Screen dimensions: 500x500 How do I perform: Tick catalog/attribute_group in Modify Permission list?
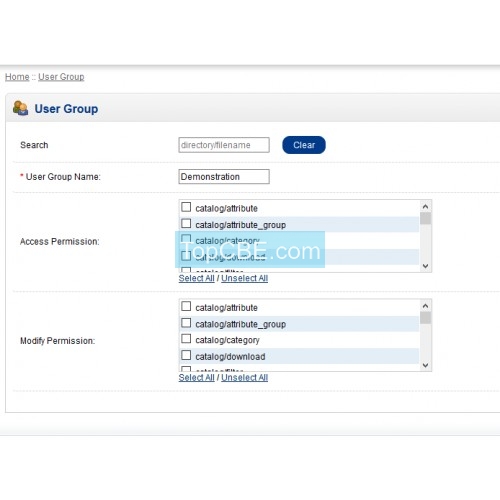click(x=186, y=323)
